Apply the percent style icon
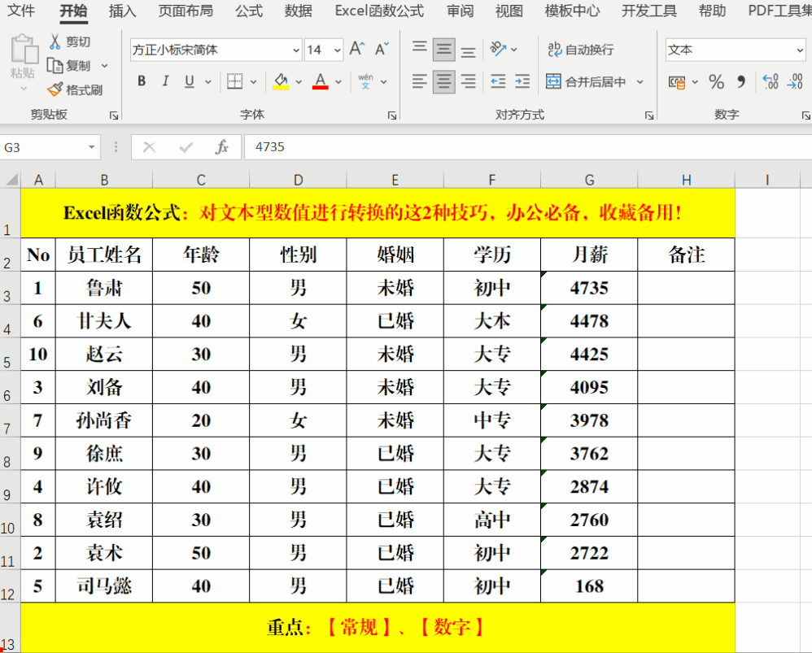 point(717,81)
